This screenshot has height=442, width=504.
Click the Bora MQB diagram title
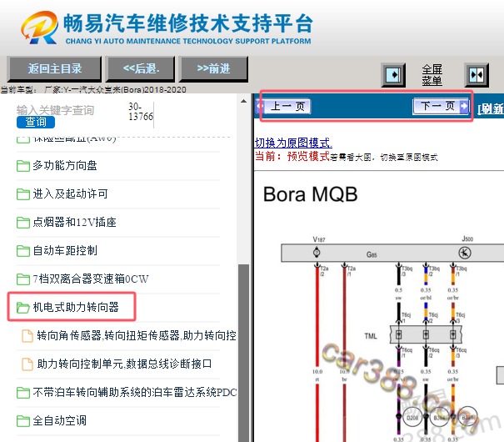point(310,194)
